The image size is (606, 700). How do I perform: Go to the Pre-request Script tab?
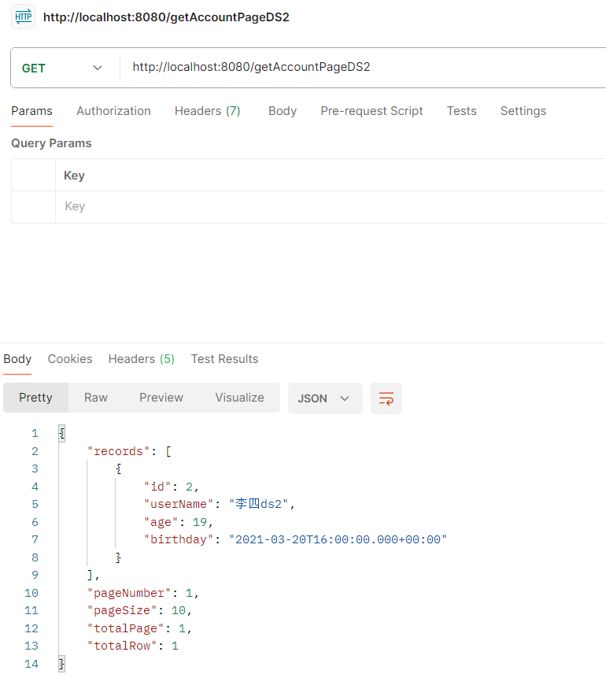(371, 111)
